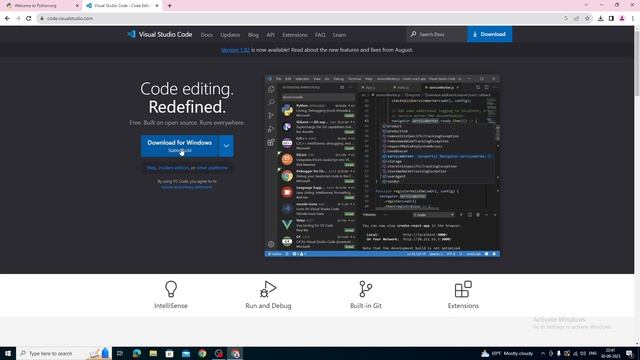Click the Built-in Git label
The image size is (640, 360).
pos(366,306)
